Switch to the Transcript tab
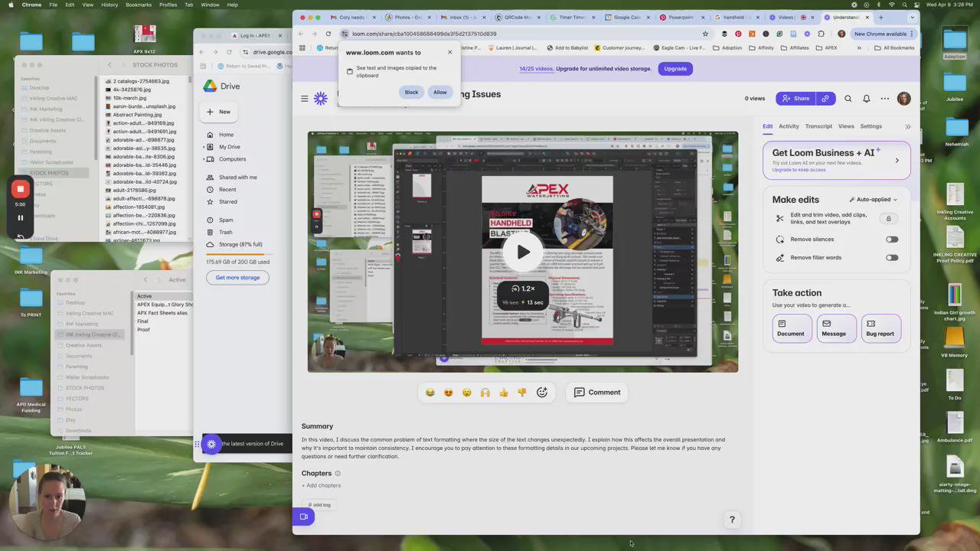Viewport: 980px width, 551px height. [x=818, y=126]
